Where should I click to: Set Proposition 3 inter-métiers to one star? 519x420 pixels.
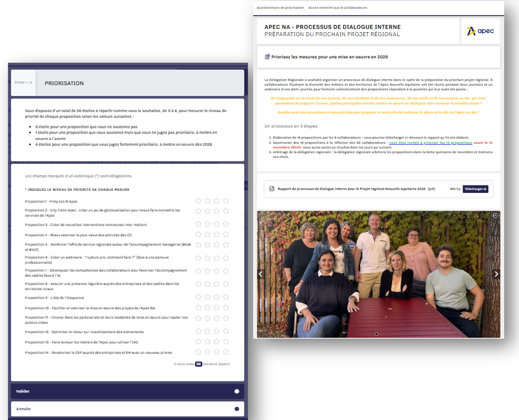198,224
